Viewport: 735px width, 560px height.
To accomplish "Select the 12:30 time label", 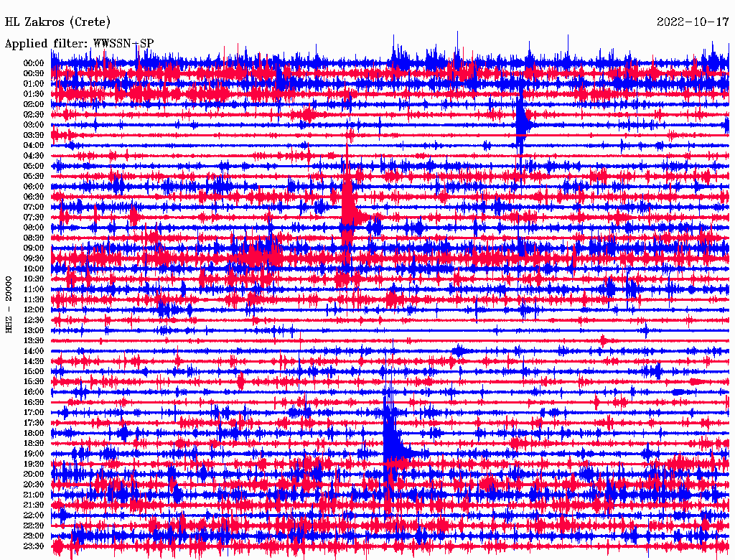I will (34, 320).
